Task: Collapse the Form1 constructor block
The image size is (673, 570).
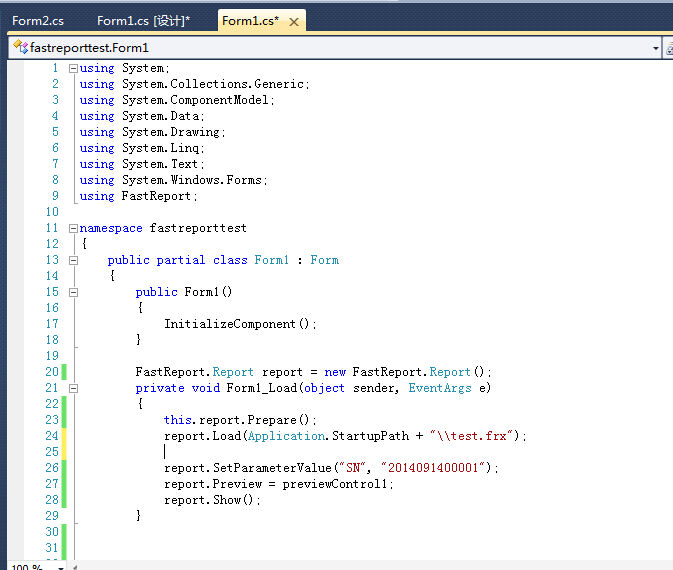Action: point(73,292)
